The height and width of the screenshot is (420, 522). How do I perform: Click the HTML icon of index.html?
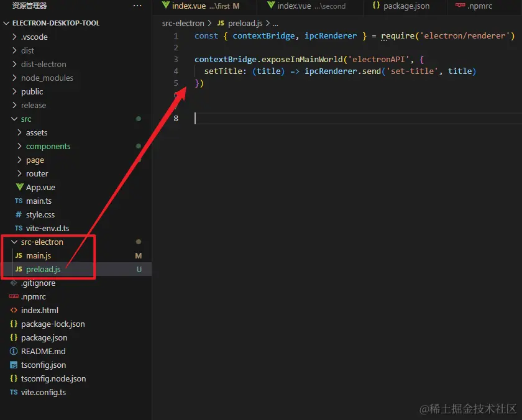click(x=14, y=310)
